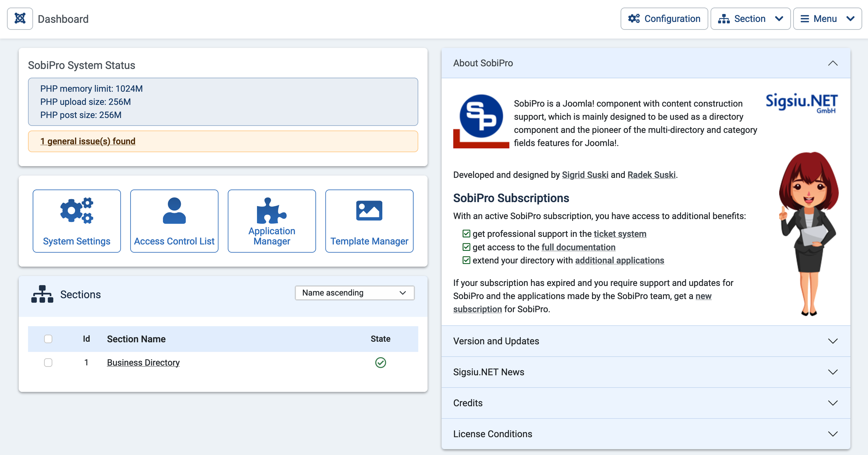Sort by Section Name column header
This screenshot has height=455, width=868.
coord(136,339)
